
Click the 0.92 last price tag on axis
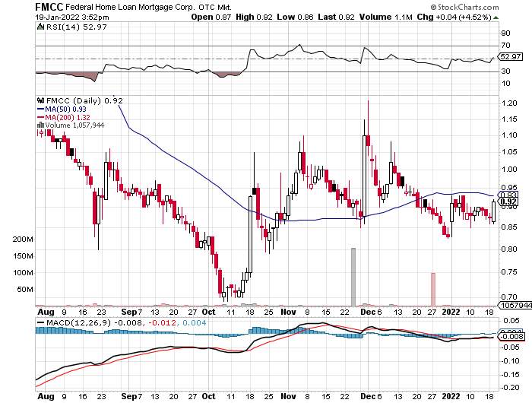click(x=508, y=201)
